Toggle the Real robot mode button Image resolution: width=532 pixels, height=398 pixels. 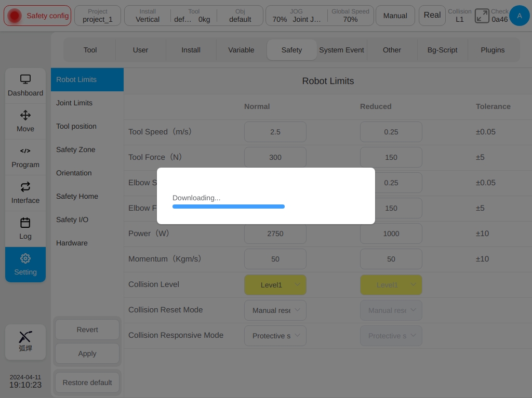click(432, 16)
